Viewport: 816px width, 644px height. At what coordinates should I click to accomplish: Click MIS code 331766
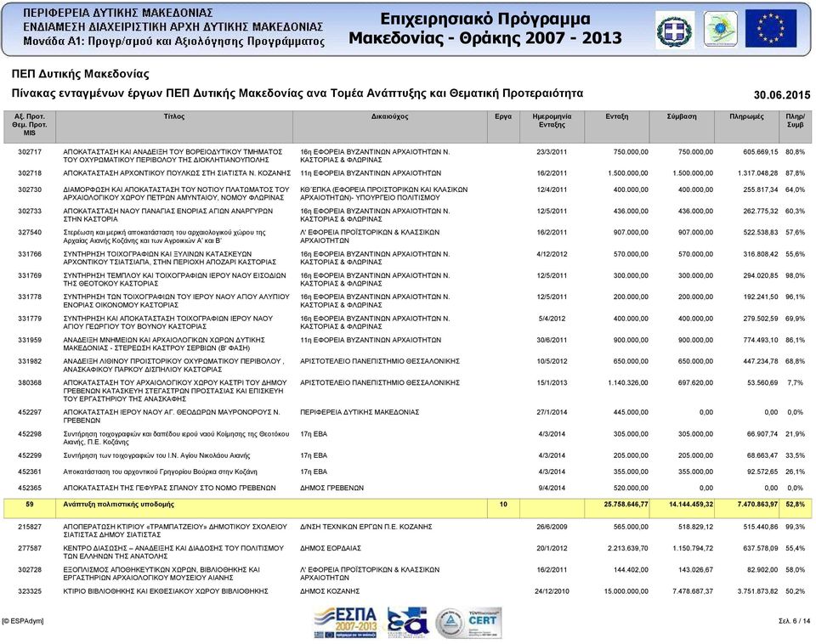[x=30, y=254]
